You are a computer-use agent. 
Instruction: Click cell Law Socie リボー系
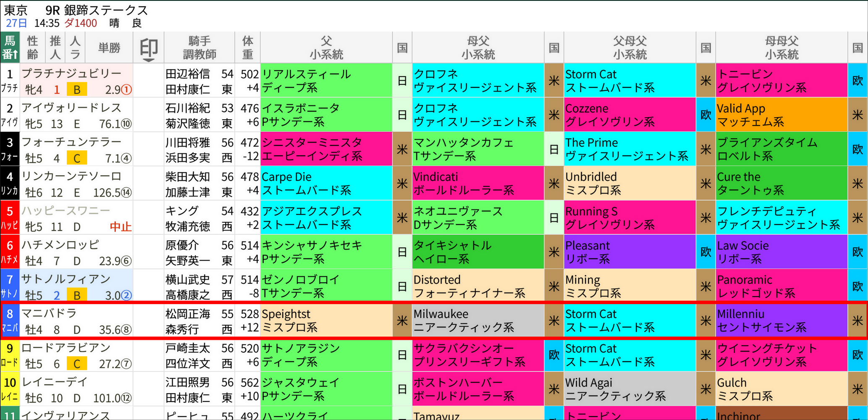tap(782, 252)
